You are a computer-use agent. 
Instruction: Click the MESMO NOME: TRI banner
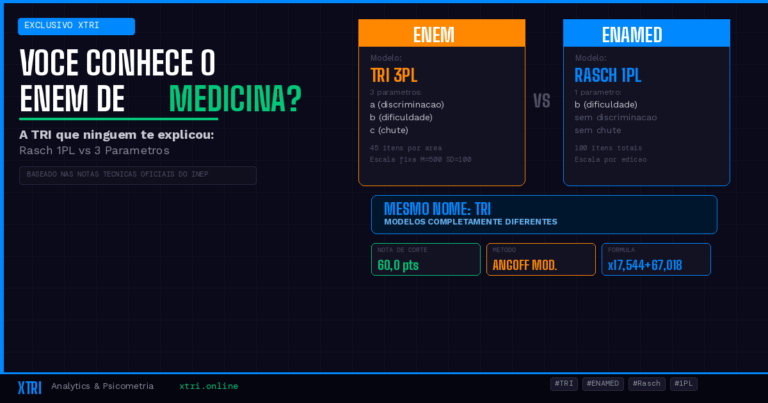tap(544, 214)
